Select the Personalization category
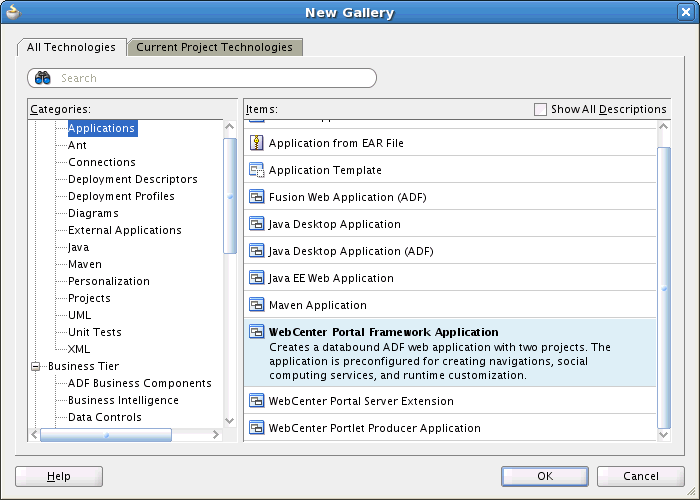This screenshot has width=700, height=500. (108, 281)
